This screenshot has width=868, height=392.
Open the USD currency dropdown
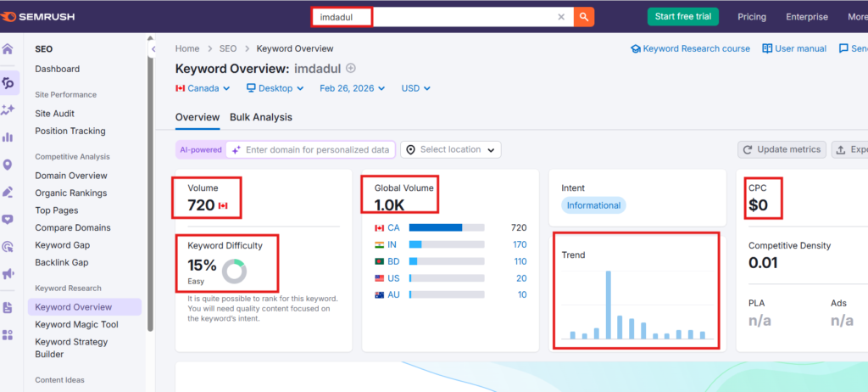point(416,88)
